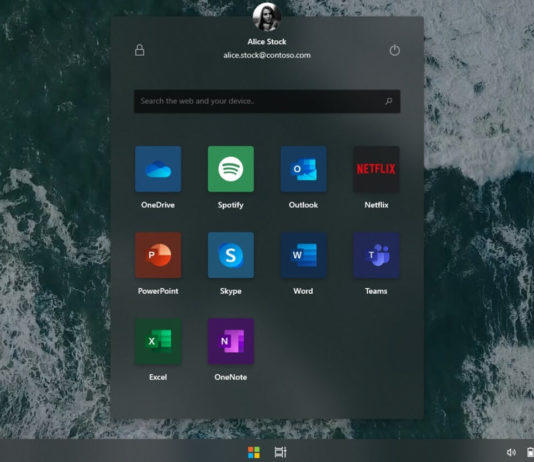Click Alice Stock's profile picture
The height and width of the screenshot is (462, 534).
267,17
